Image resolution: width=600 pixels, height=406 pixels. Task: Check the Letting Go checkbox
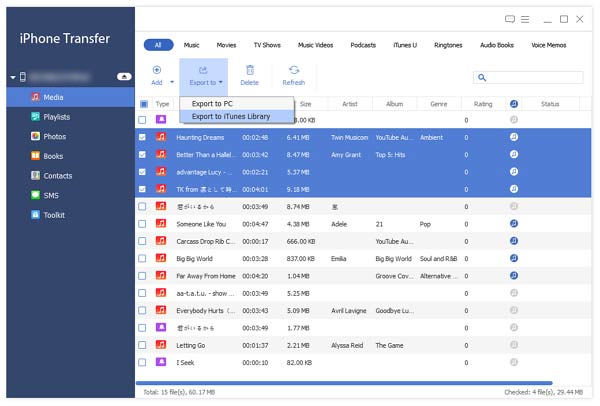[142, 345]
